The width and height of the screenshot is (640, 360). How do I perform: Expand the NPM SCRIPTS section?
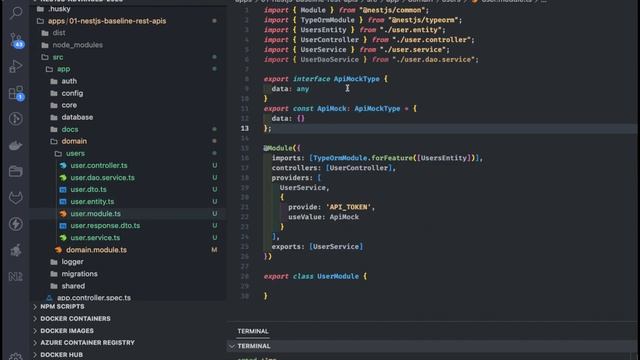pos(62,307)
